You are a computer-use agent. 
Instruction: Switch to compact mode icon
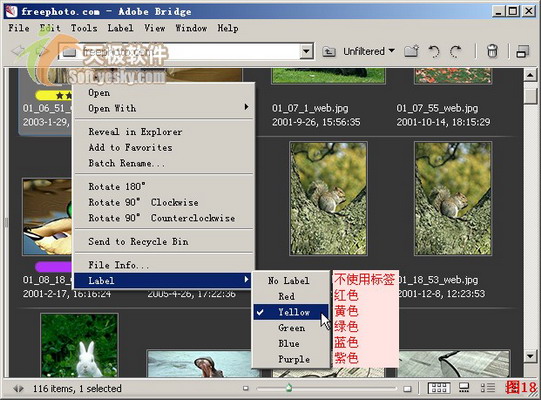click(523, 51)
